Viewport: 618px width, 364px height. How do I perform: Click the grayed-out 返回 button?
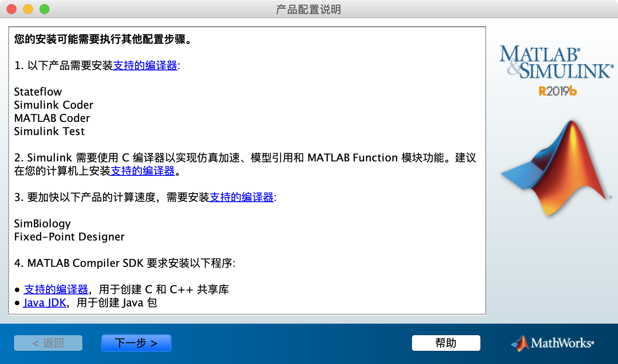pyautogui.click(x=48, y=343)
